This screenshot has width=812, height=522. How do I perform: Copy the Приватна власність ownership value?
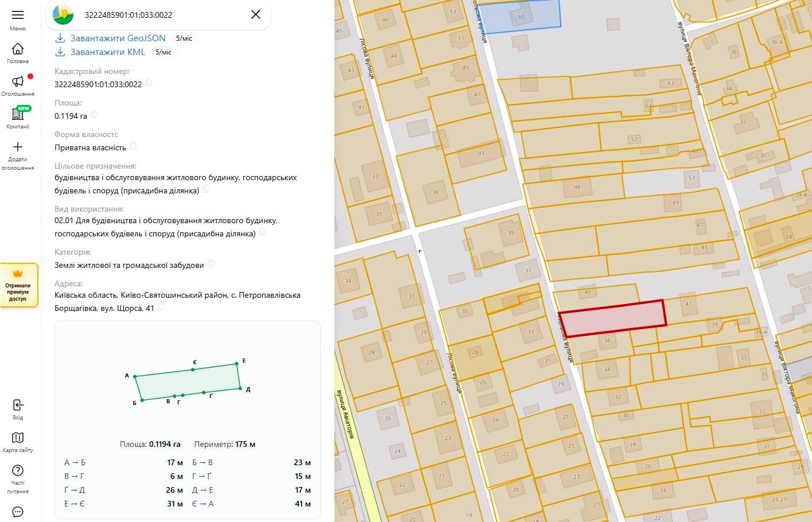(132, 146)
